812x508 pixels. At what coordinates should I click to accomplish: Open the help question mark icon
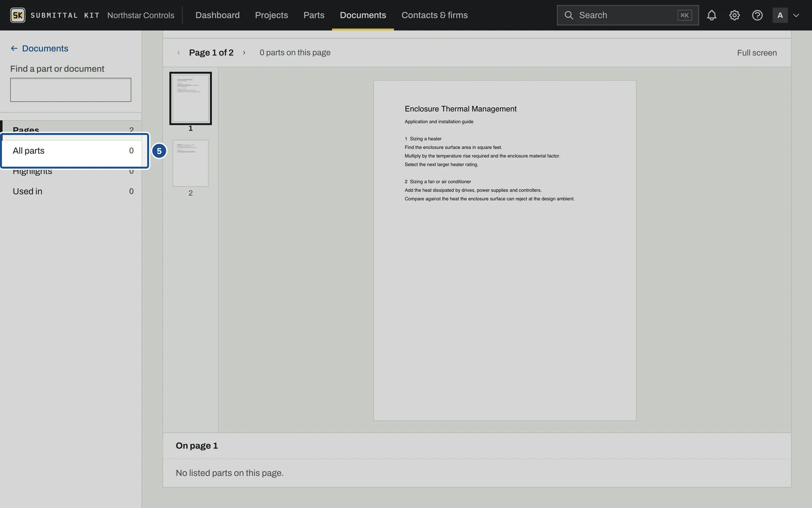point(757,15)
